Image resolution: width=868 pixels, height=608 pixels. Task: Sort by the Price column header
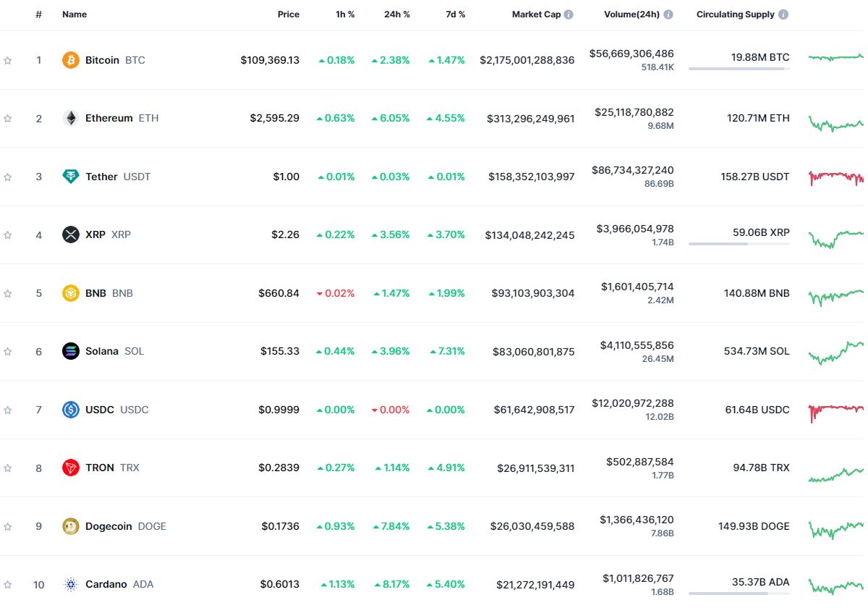coord(289,14)
